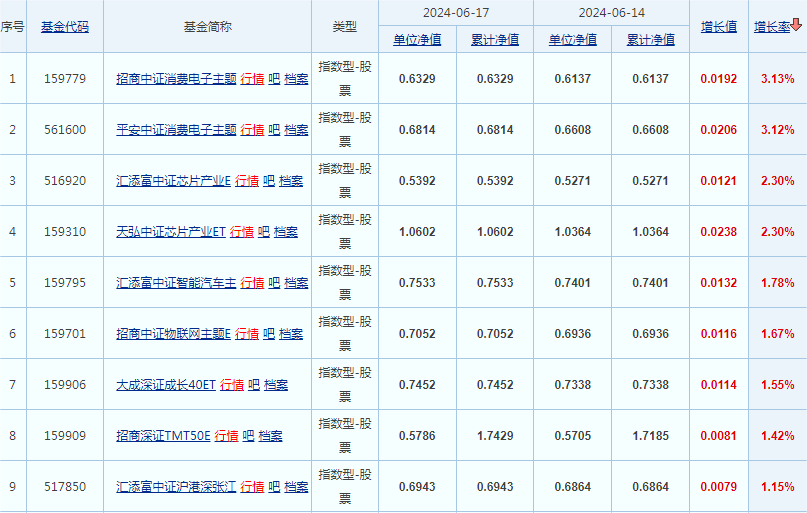807x513 pixels.
Task: Open 行情 for 汇添富中证智能汽车主
Action: (x=252, y=282)
